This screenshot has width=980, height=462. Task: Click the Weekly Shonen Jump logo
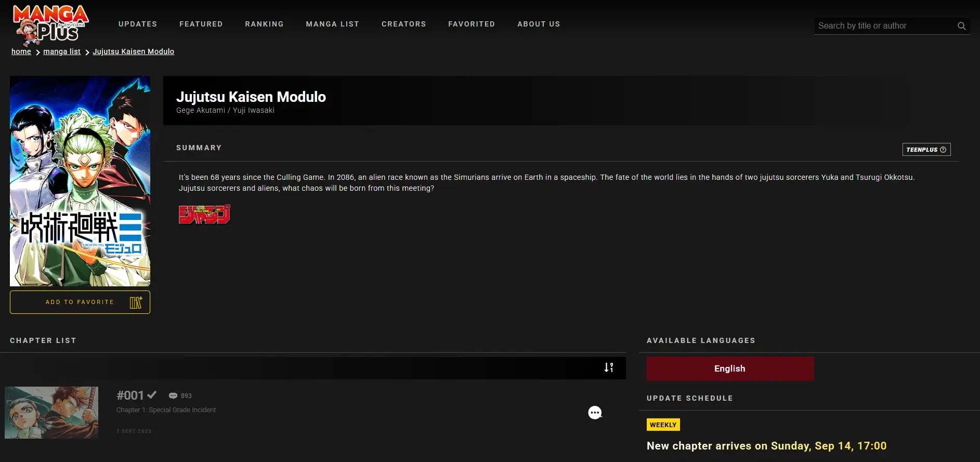[204, 214]
